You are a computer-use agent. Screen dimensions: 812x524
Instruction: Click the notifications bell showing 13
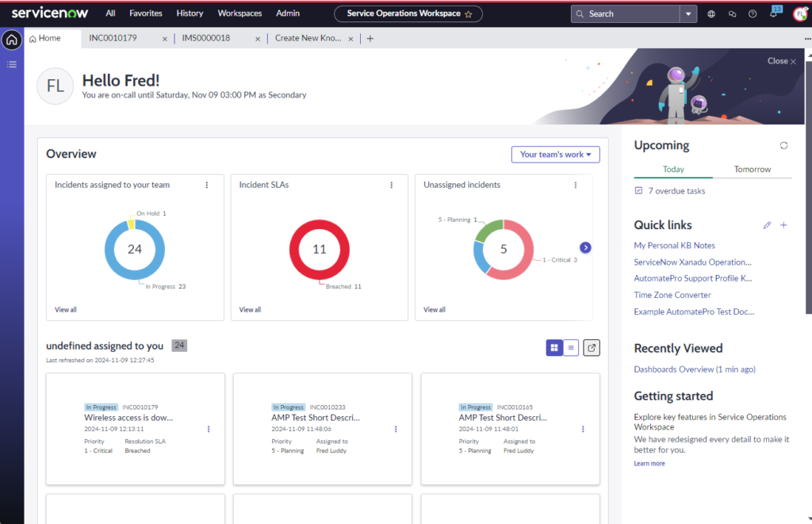(776, 13)
